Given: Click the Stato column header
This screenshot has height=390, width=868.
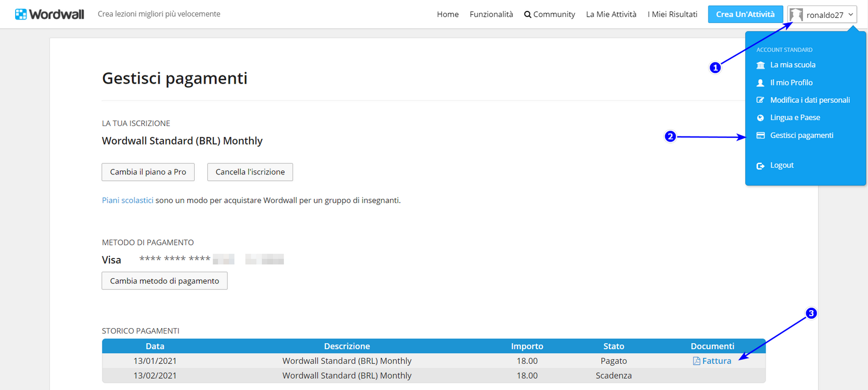Looking at the screenshot, I should click(614, 347).
